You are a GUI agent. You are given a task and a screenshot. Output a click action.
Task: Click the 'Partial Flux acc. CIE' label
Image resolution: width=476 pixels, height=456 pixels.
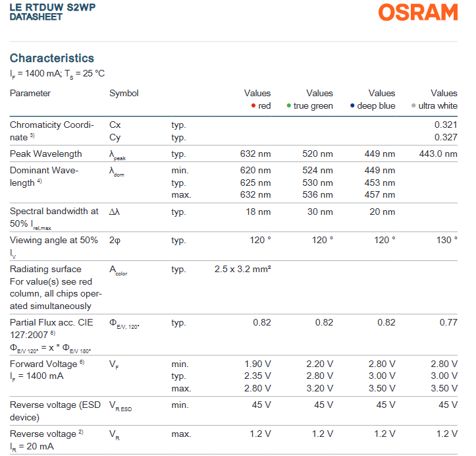pos(51,322)
